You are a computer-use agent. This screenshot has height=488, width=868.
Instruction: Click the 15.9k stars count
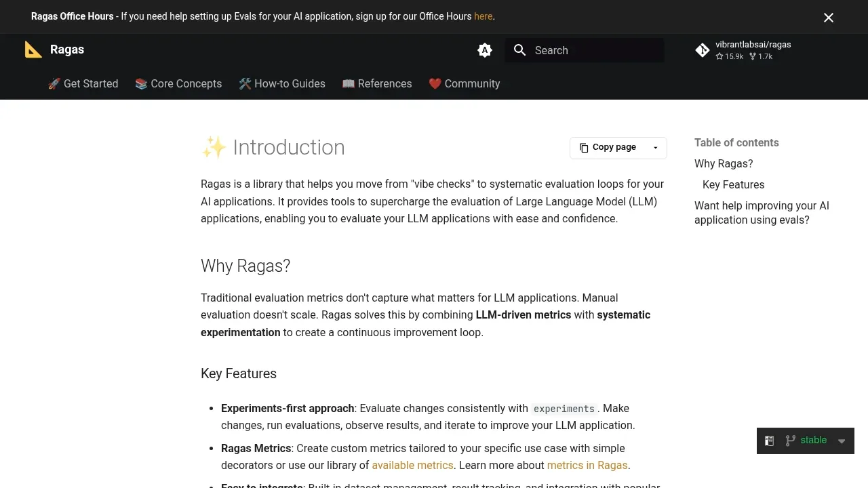pos(730,57)
